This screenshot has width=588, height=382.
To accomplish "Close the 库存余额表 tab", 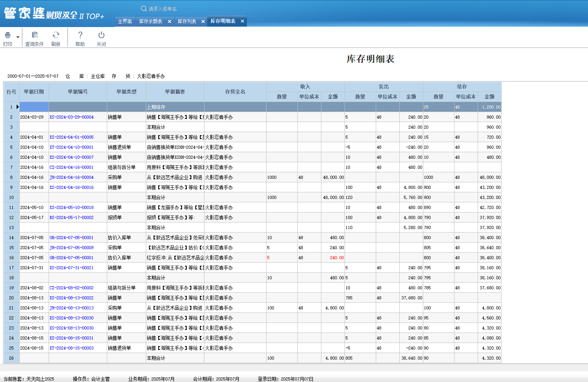I will 169,22.
